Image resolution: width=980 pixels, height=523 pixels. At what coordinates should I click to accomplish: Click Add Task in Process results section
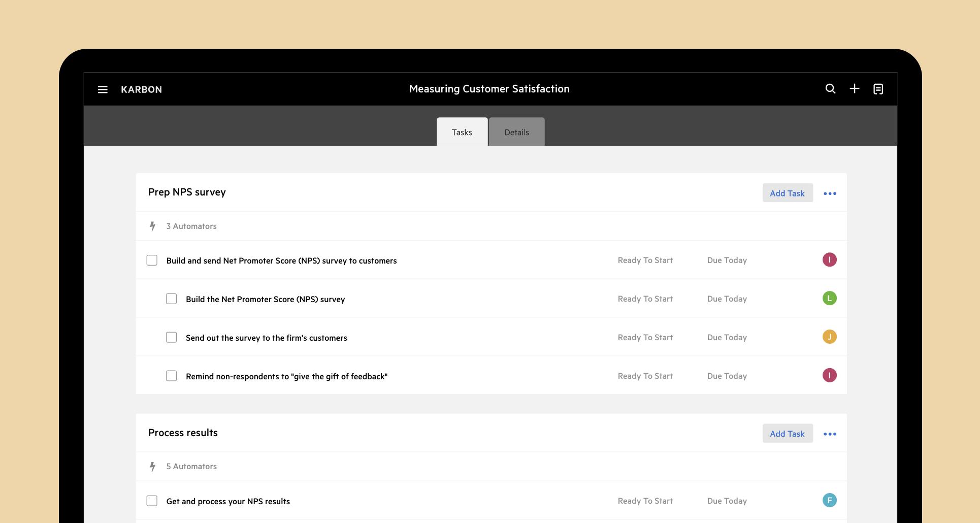coord(788,434)
